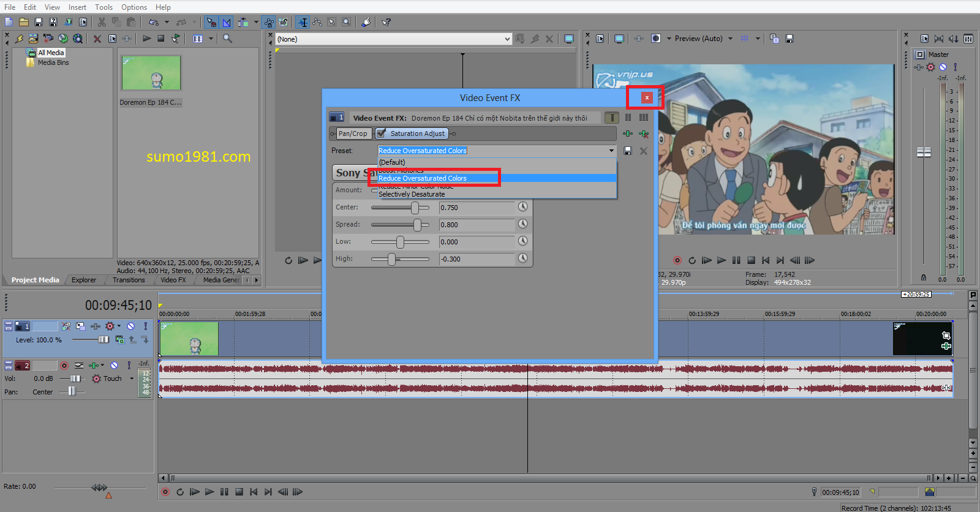This screenshot has height=512, width=980.
Task: Arm audio track 2 for recording
Action: [64, 366]
